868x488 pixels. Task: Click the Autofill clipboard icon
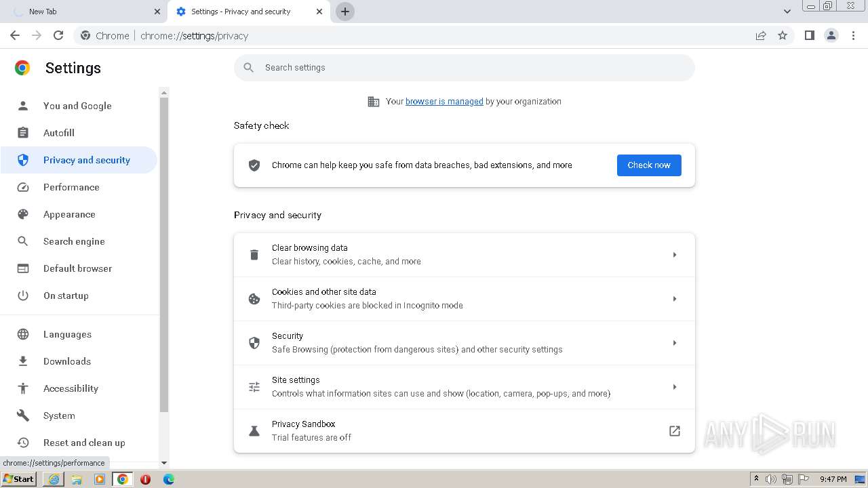pos(23,133)
